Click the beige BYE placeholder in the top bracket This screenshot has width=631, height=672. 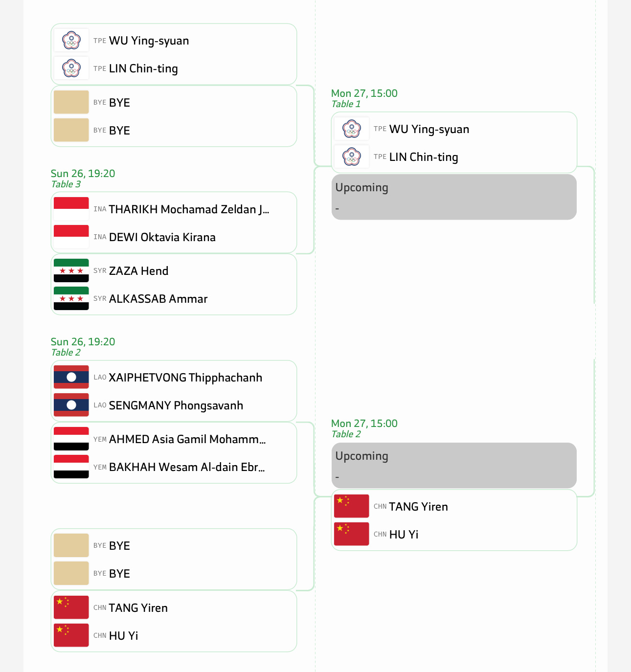tap(71, 103)
